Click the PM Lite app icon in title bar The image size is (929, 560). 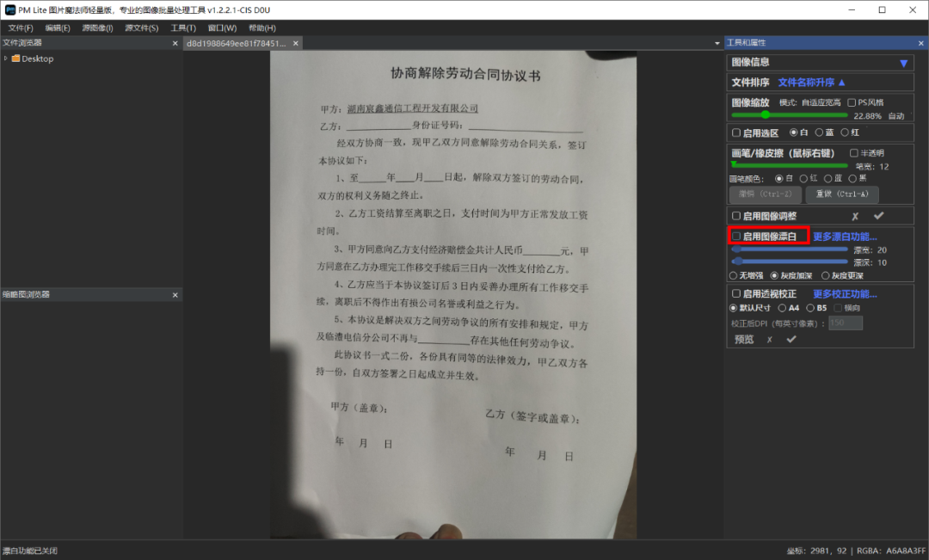tap(10, 10)
